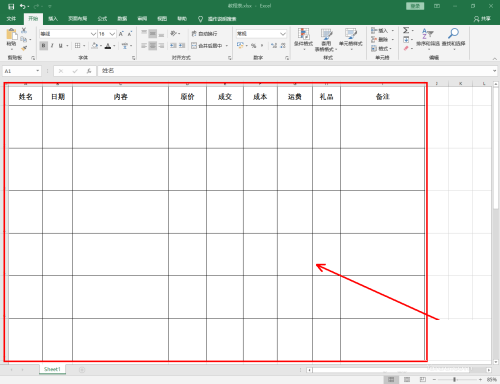Open Sort and Filter (排序和筛选)
The width and height of the screenshot is (500, 384).
click(x=428, y=38)
